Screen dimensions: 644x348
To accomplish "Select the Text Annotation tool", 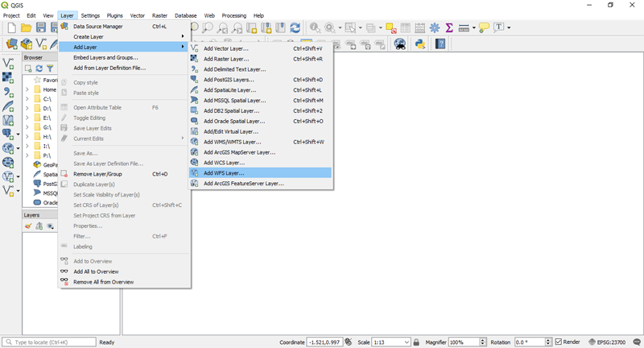I will click(498, 27).
